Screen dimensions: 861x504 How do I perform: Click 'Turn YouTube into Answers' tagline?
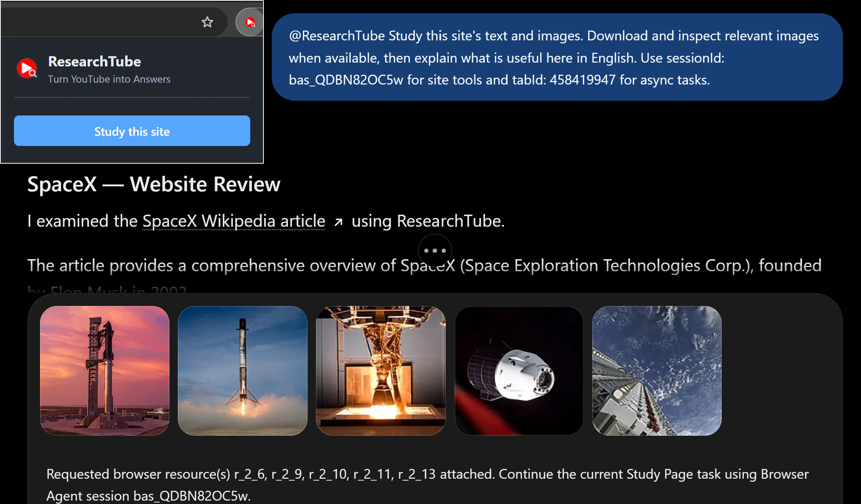click(109, 79)
